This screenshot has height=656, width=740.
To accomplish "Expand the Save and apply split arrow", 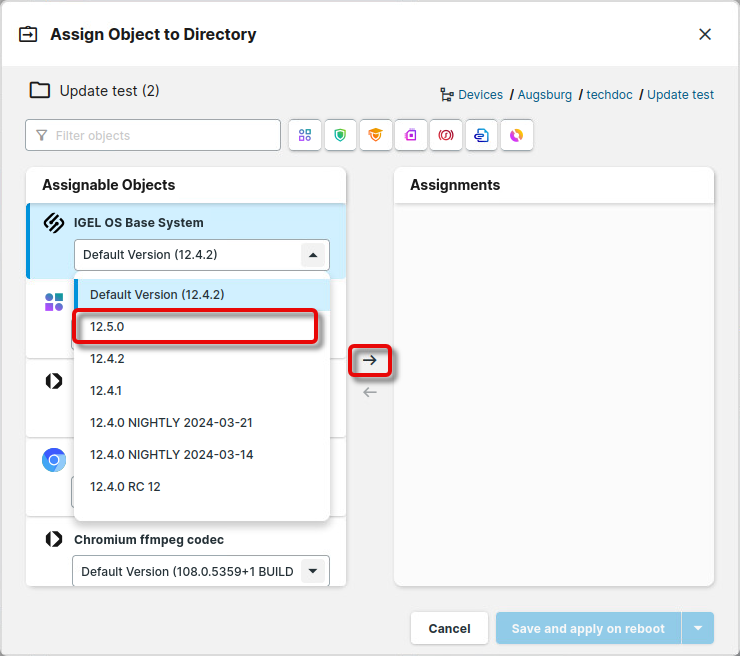I will click(x=698, y=629).
